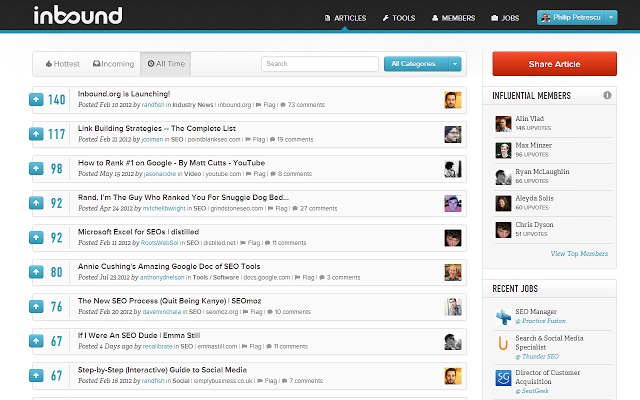640x400 pixels.
Task: Open Alin Vlad's avatar thumbnail
Action: point(504,124)
